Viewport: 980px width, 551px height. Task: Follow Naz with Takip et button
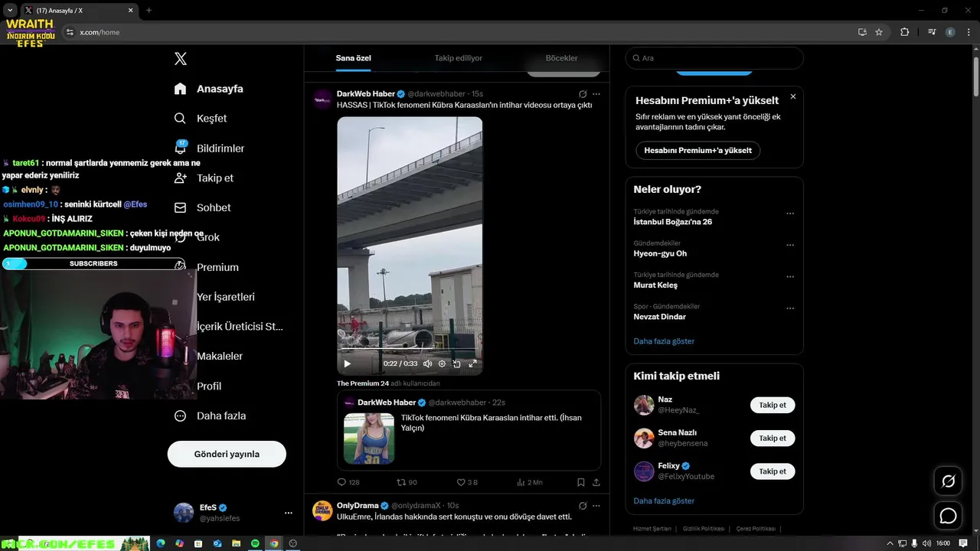[x=773, y=405]
